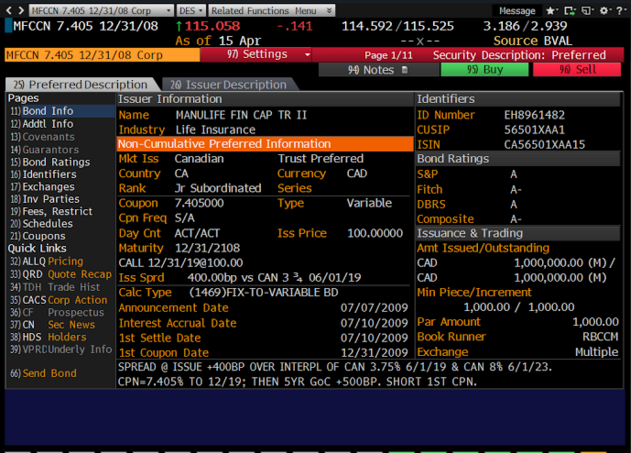Go back with the left arrow
The image size is (631, 453).
click(9, 10)
